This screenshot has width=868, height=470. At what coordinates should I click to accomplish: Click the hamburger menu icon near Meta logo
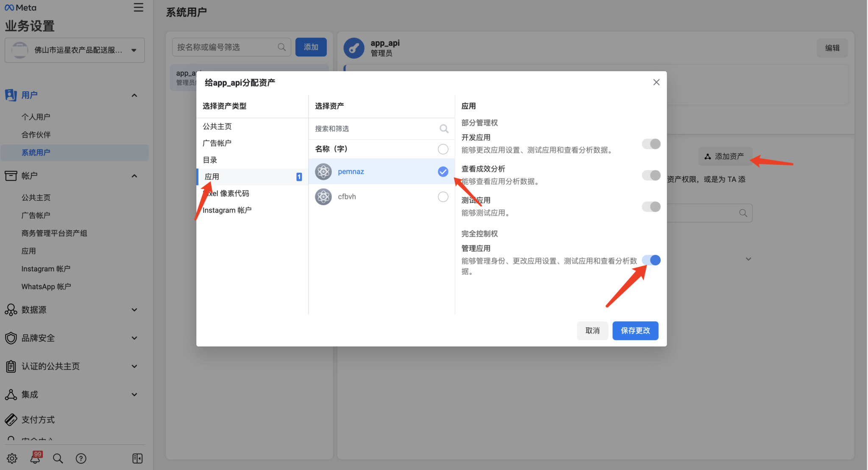tap(138, 8)
